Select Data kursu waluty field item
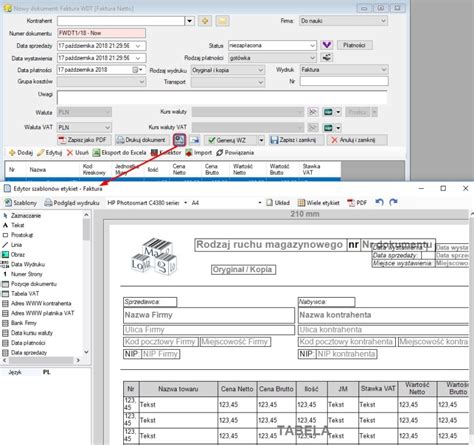474x445 pixels. pyautogui.click(x=27, y=333)
